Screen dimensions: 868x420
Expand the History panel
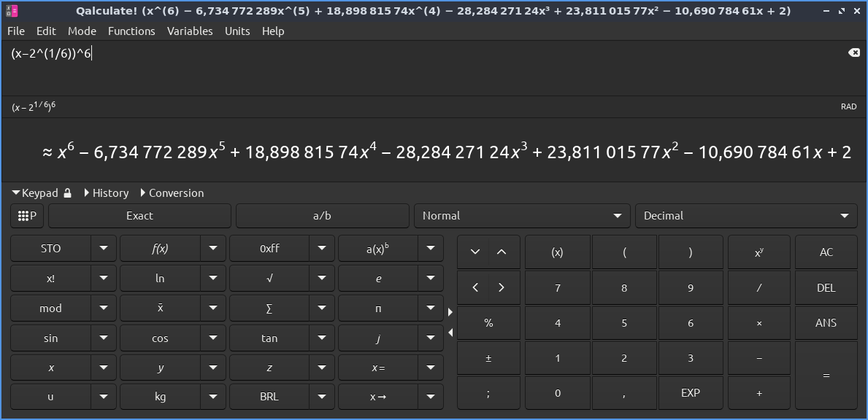[x=110, y=192]
